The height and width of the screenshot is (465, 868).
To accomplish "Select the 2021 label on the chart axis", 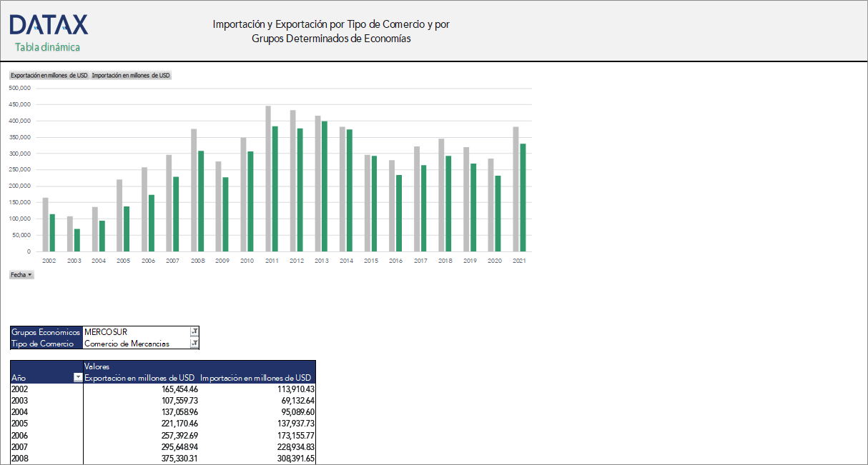I will pos(519,260).
